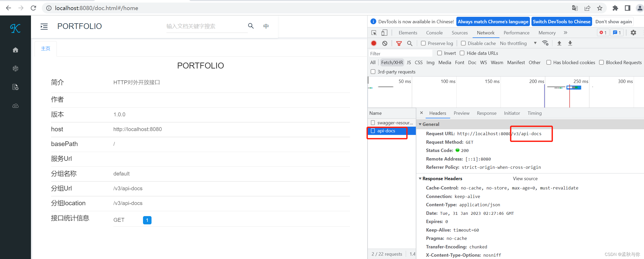Click Switch DevTools to Chinese
Screen dimensions: 644x259
pyautogui.click(x=562, y=22)
